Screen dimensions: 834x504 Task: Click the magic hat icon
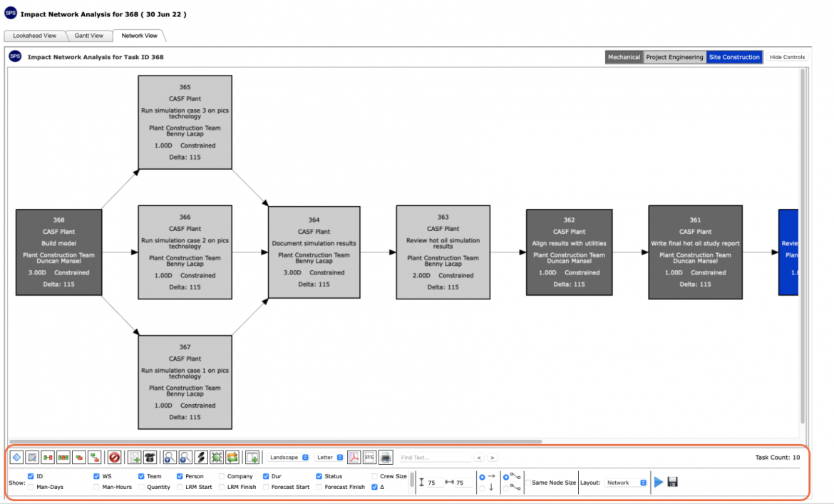(x=150, y=457)
